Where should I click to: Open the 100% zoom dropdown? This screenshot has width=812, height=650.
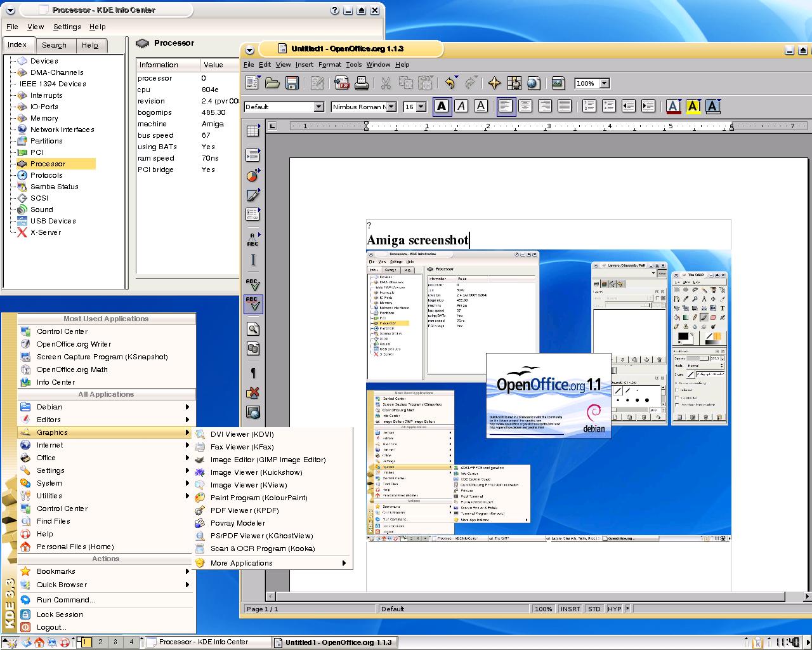605,83
